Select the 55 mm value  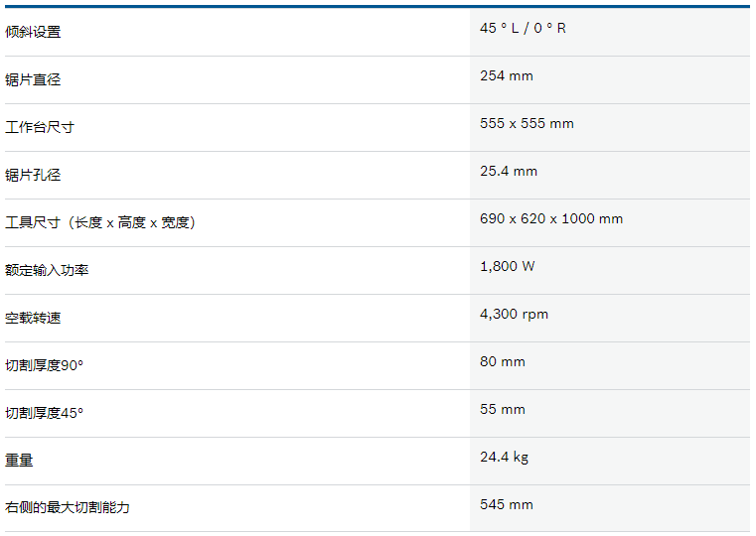[502, 409]
